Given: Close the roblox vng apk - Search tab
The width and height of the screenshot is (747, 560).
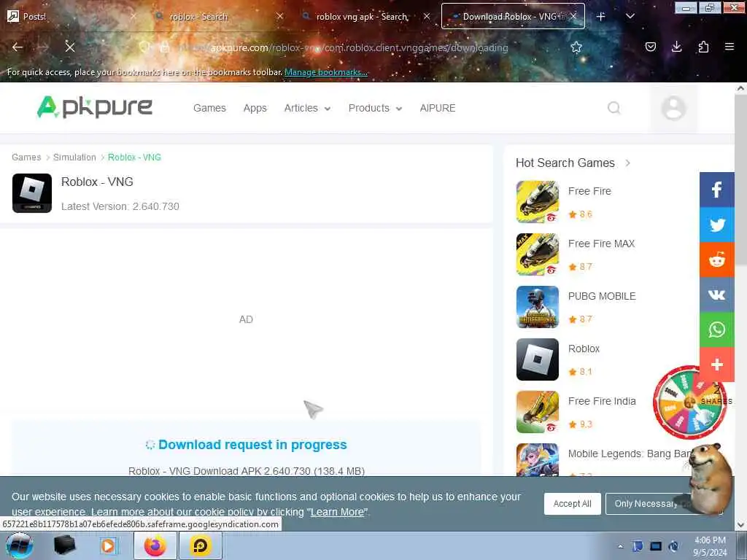Looking at the screenshot, I should [427, 16].
